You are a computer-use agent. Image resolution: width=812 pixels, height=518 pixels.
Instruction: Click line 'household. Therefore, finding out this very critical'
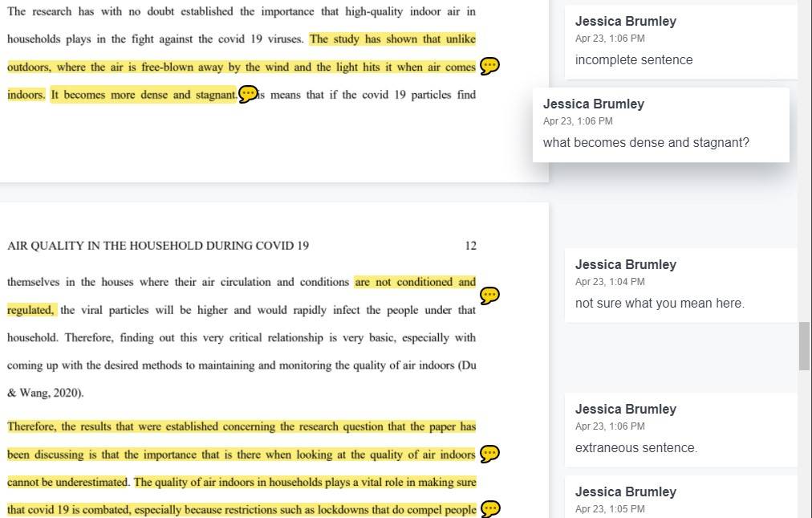[242, 337]
